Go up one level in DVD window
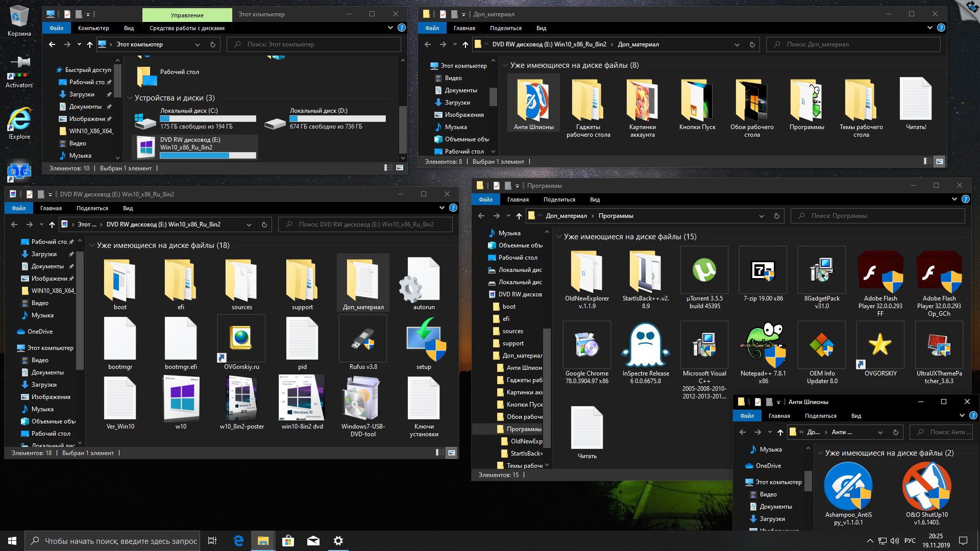The width and height of the screenshot is (980, 551). (52, 224)
